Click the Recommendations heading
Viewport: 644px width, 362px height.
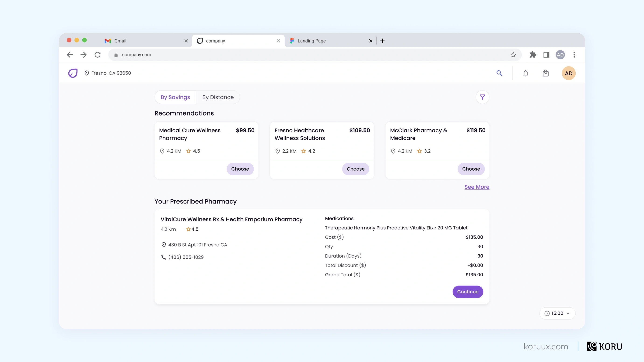coord(184,113)
